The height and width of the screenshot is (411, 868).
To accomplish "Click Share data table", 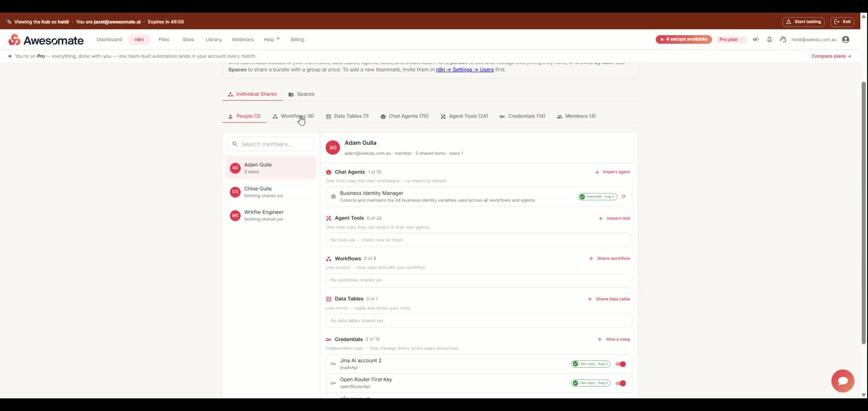I will 609,299.
